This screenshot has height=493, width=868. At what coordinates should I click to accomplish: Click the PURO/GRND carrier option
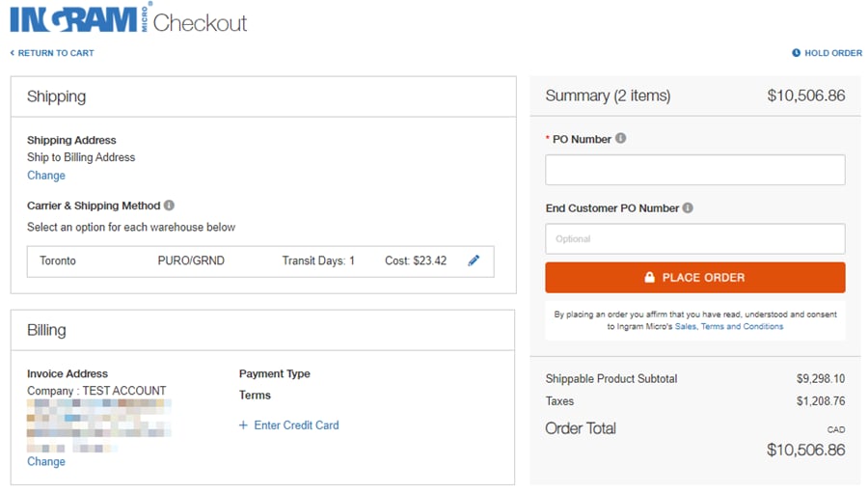(191, 260)
